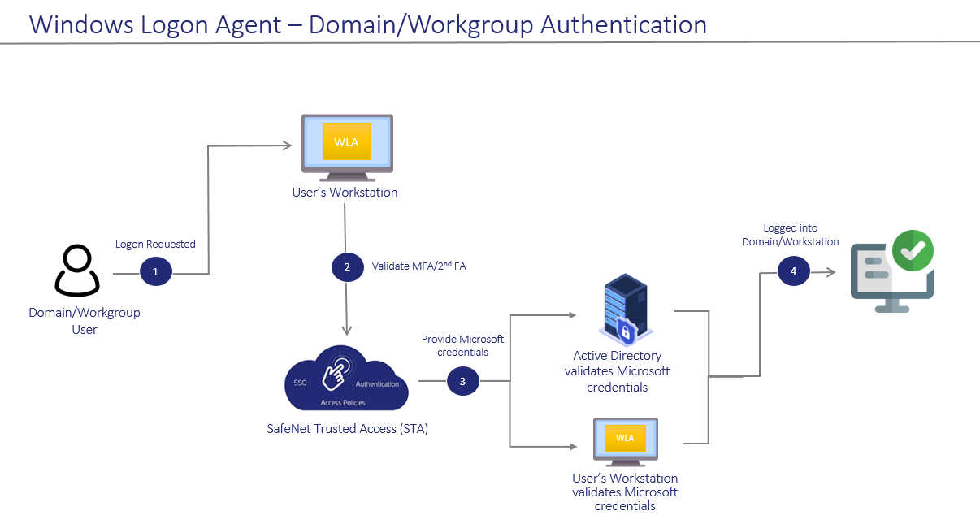Click the "User's Workstation" caption under the top monitor
The height and width of the screenshot is (524, 980).
pyautogui.click(x=345, y=193)
